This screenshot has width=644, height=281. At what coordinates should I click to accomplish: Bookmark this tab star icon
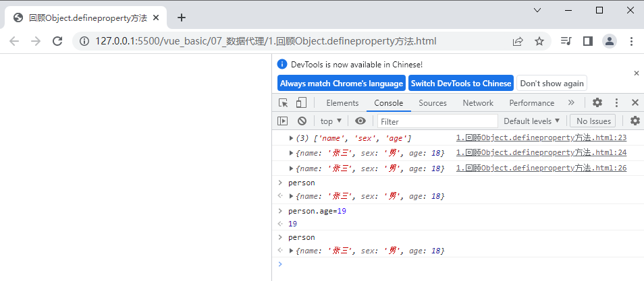point(539,41)
